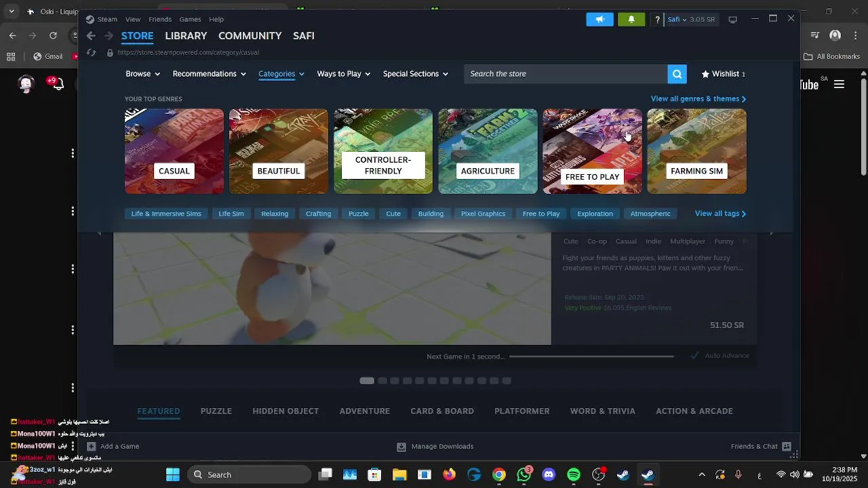This screenshot has width=868, height=488.
Task: Collapse the Categories dropdown
Action: pyautogui.click(x=281, y=74)
